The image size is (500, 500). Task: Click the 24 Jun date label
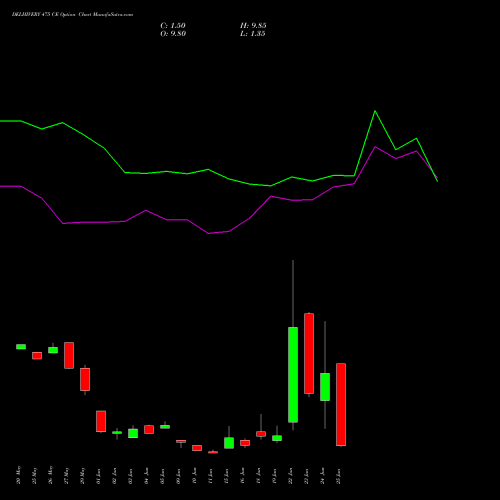[x=322, y=476]
